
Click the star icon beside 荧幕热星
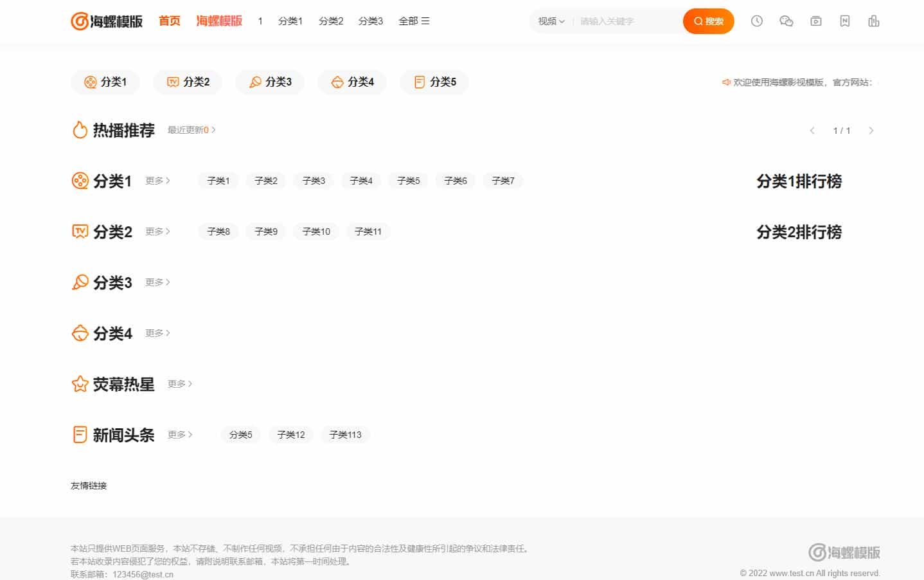(x=80, y=384)
